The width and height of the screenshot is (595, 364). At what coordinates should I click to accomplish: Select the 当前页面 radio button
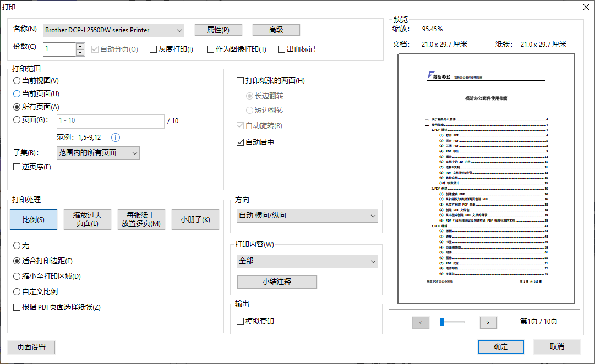[x=16, y=93]
